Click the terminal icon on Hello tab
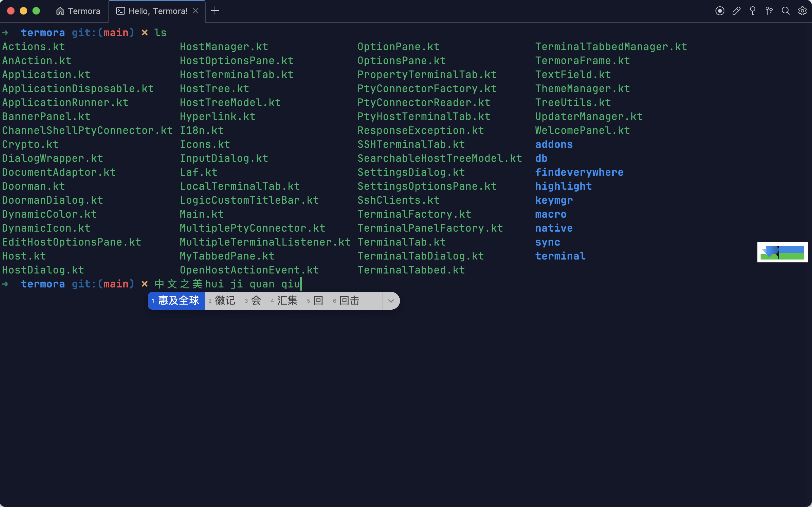Screen dimensions: 812x507 click(x=120, y=11)
